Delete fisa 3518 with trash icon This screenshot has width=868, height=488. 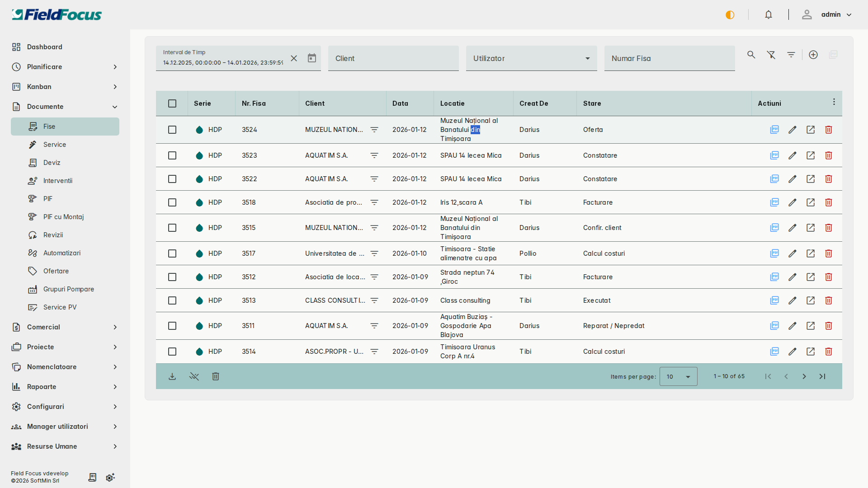coord(829,202)
